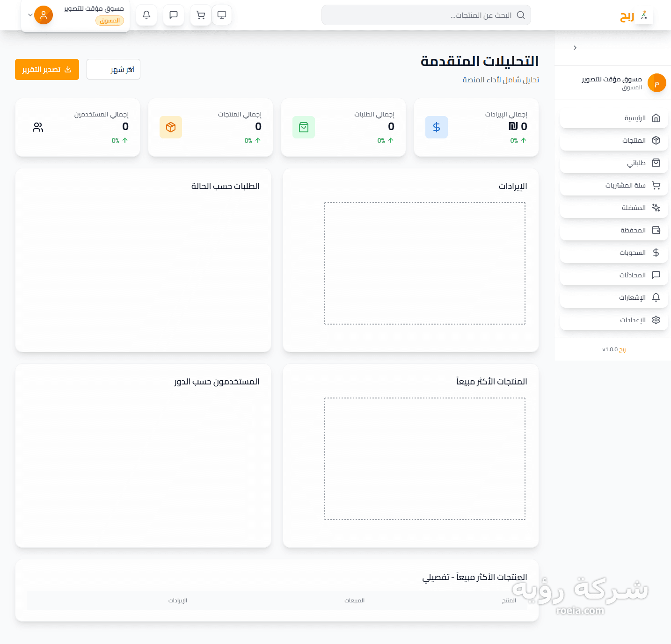This screenshot has width=671, height=644.
Task: Click the green bag icon in إجمالي الطلبات card
Action: [x=304, y=127]
